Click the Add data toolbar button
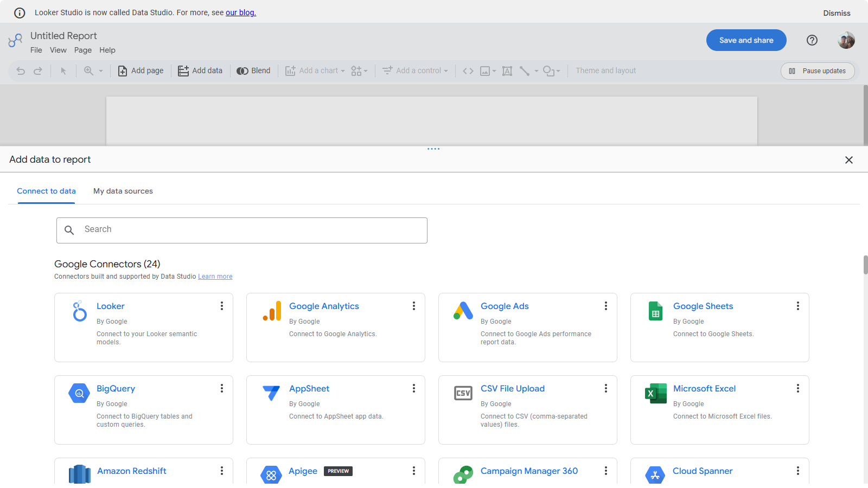The width and height of the screenshot is (868, 488). (x=200, y=71)
